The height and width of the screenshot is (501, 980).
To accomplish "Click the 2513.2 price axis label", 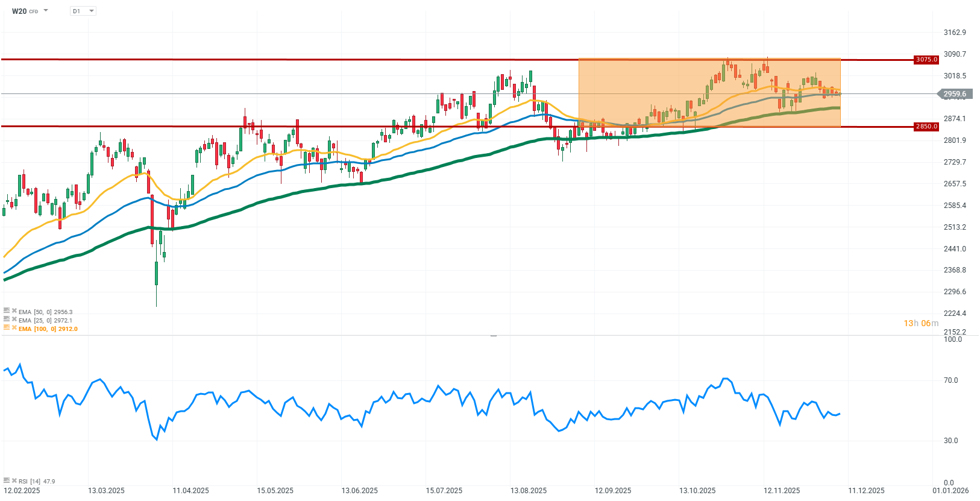I will point(955,227).
